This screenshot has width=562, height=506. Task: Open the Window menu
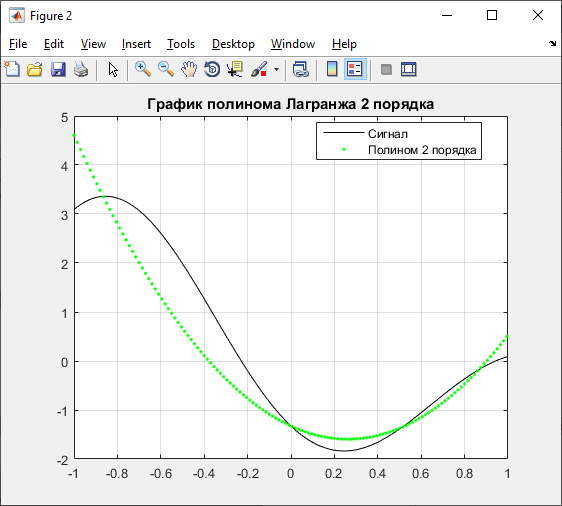click(293, 44)
